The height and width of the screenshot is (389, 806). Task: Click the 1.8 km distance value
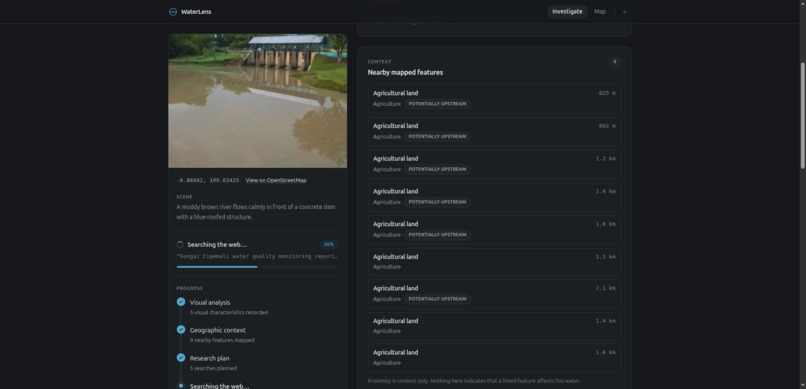605,224
